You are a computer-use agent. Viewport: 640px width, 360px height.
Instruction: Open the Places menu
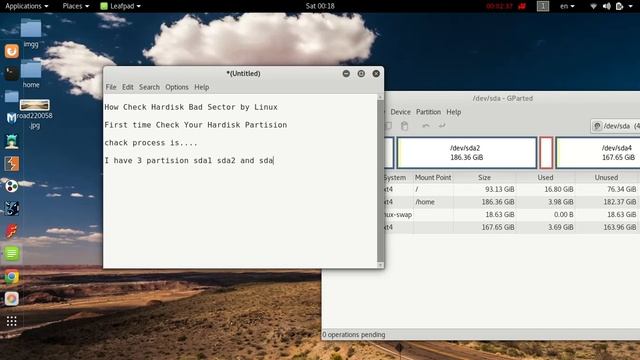76,6
